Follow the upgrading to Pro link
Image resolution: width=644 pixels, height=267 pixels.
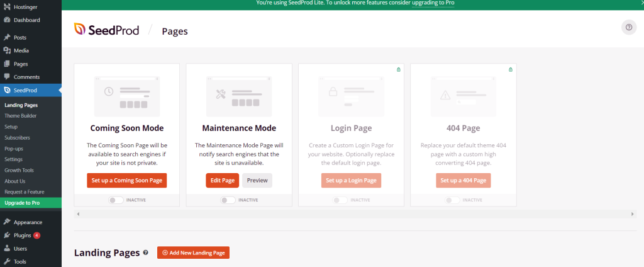pyautogui.click(x=433, y=3)
